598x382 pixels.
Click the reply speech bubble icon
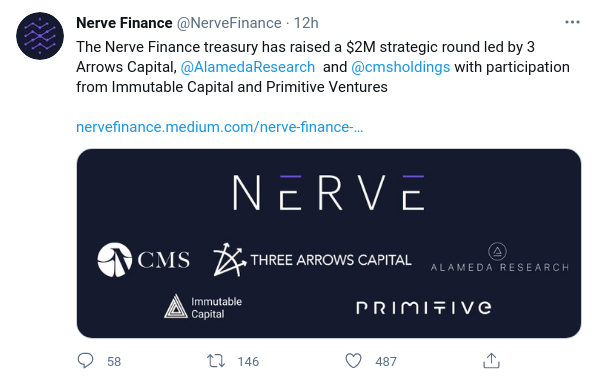tap(85, 361)
